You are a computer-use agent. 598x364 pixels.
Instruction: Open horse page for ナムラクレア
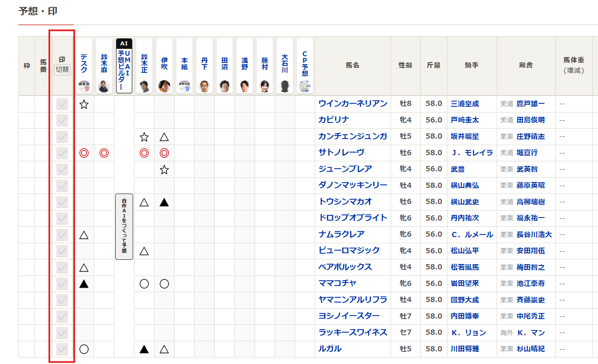[x=341, y=235]
